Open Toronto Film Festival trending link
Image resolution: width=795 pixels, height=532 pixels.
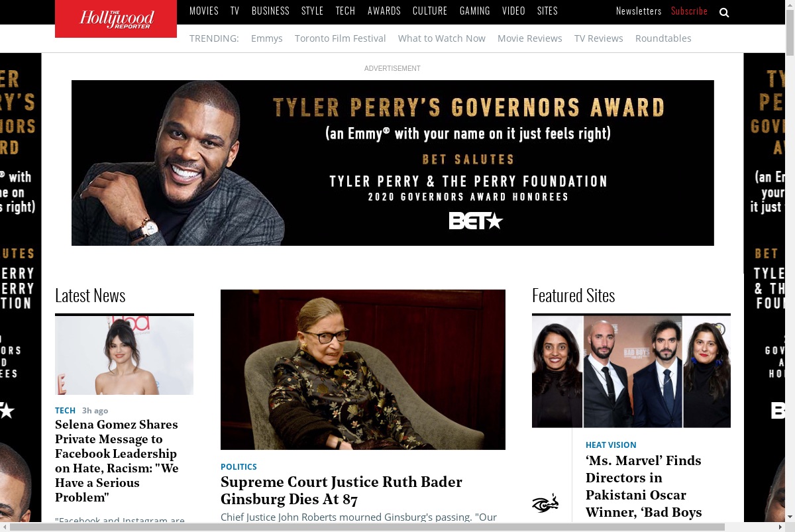tap(341, 38)
